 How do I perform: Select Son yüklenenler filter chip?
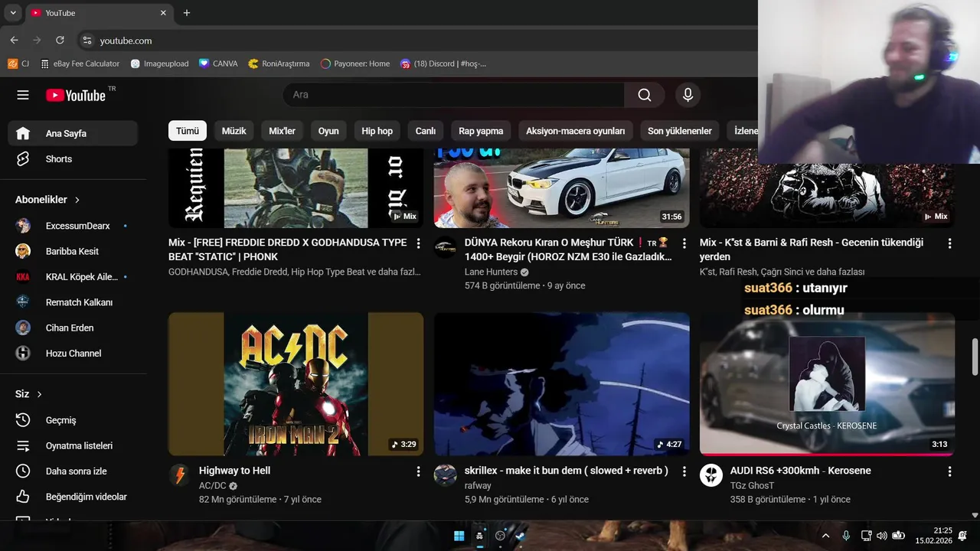coord(680,131)
